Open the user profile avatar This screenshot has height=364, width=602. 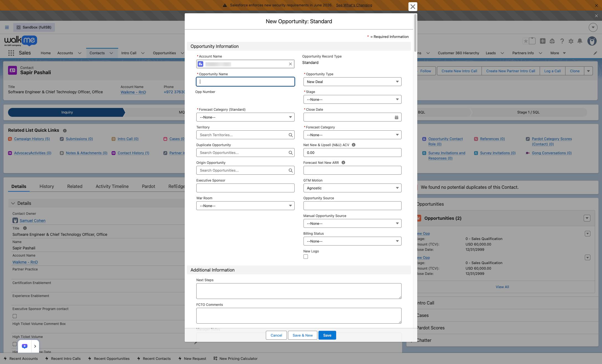tap(592, 41)
